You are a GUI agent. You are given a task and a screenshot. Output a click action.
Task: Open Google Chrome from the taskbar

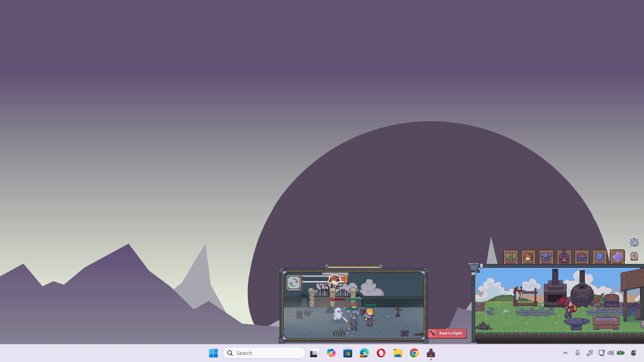pos(414,353)
